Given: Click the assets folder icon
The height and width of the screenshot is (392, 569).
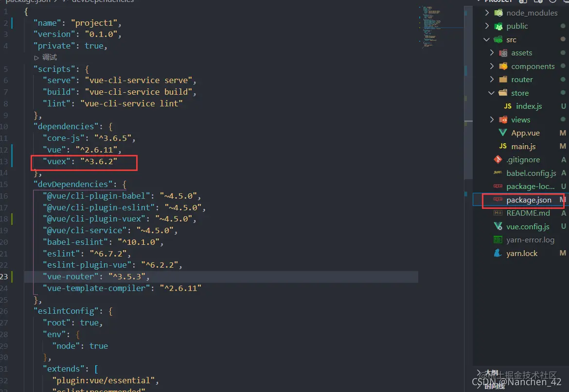Looking at the screenshot, I should coord(503,53).
